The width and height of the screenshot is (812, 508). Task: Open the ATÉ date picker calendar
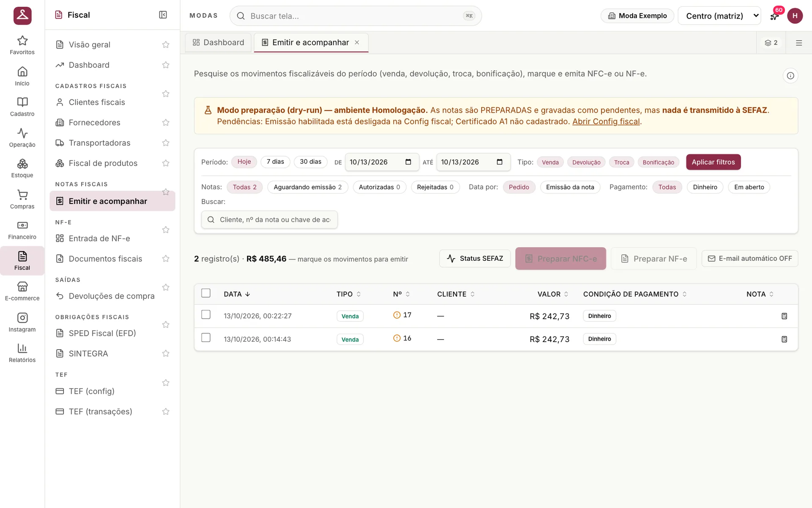[499, 162]
